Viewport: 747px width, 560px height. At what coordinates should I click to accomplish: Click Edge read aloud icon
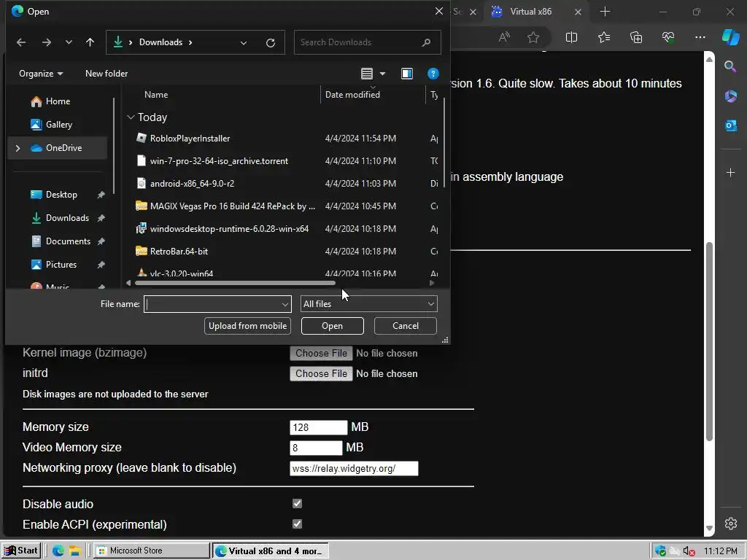click(504, 37)
